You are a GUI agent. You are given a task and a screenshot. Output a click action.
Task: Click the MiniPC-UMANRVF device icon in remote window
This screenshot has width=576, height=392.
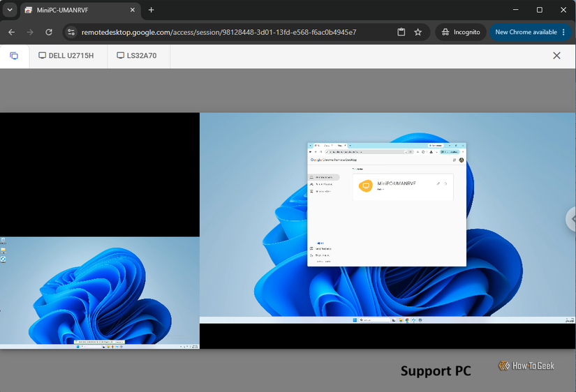tap(366, 186)
